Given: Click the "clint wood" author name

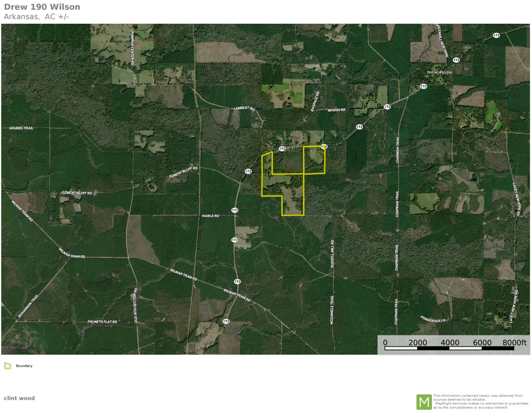Looking at the screenshot, I should 19,398.
